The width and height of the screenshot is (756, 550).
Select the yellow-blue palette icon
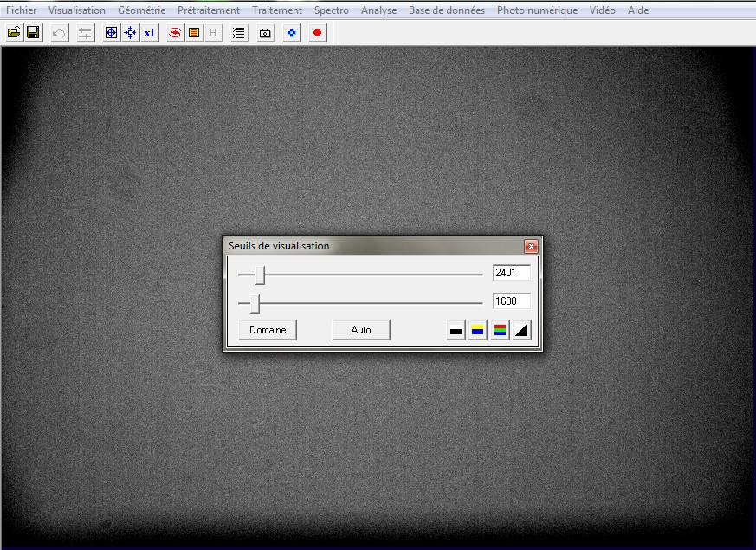477,330
